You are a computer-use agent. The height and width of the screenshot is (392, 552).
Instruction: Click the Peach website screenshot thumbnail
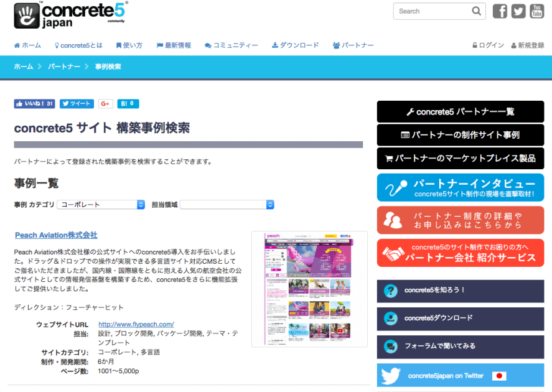click(x=309, y=289)
